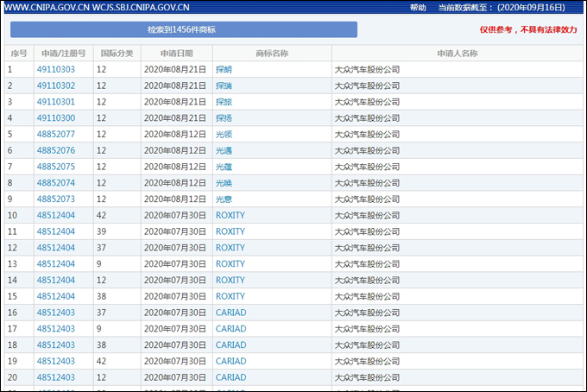
Task: Open number 48512404 in row 14
Action: [x=56, y=280]
